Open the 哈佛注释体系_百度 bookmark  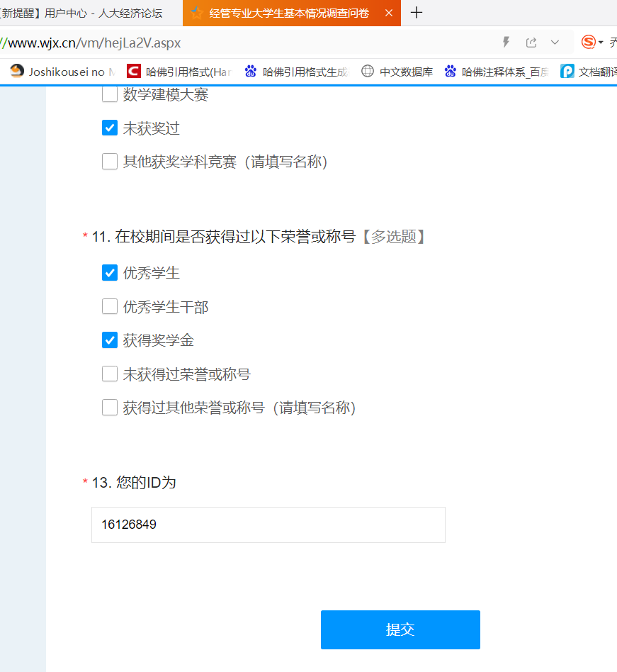(497, 72)
